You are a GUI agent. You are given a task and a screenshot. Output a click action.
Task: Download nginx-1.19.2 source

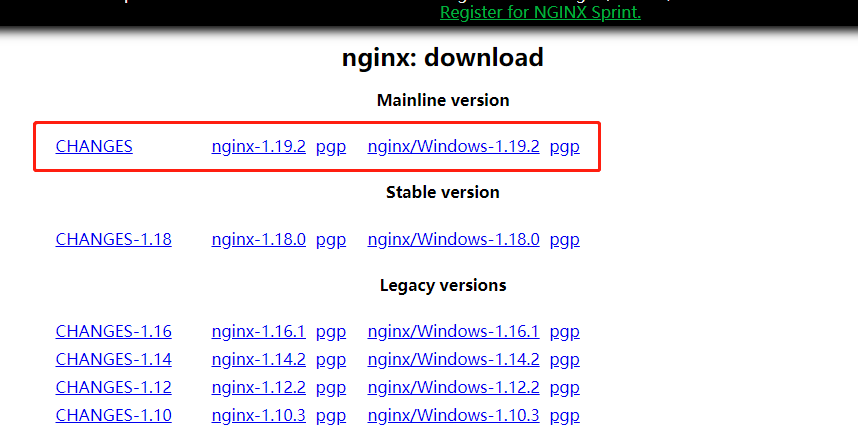tap(258, 146)
